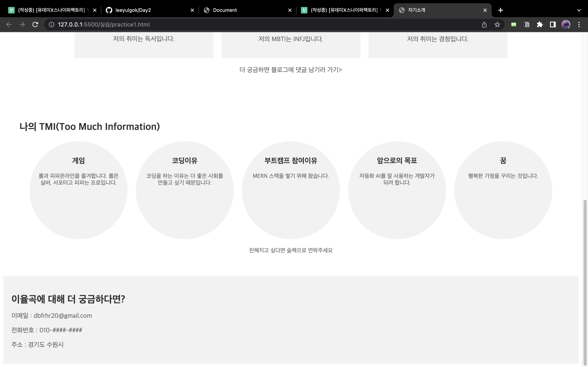This screenshot has width=588, height=367.
Task: Expand the tab search chevron
Action: point(579,10)
